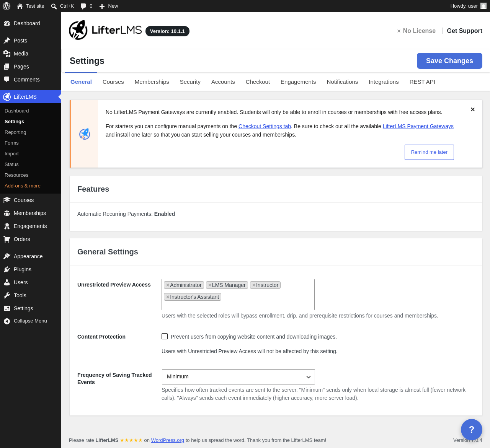The width and height of the screenshot is (490, 448).
Task: Open the Notifications settings tab
Action: click(342, 82)
